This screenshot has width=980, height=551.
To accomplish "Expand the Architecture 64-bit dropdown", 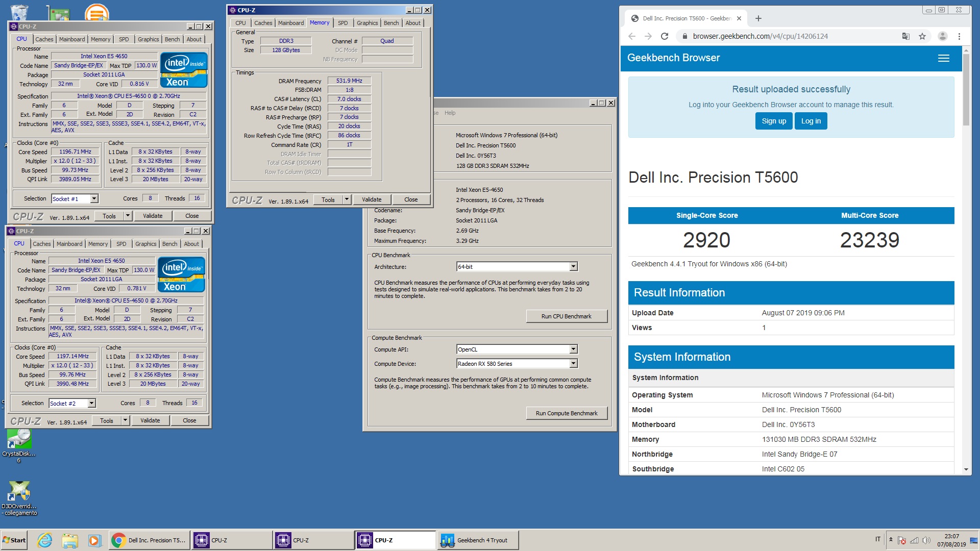I will click(x=573, y=266).
